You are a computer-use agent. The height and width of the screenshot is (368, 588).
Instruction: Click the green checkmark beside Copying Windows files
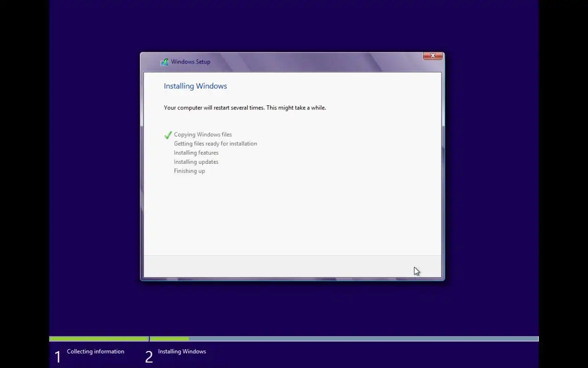click(x=168, y=135)
